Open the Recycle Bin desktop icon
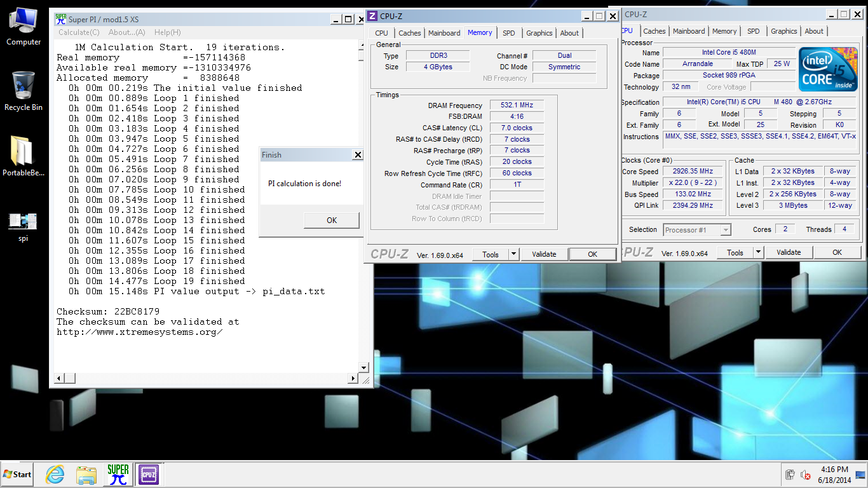Screen dimensions: 868x488 (x=24, y=91)
